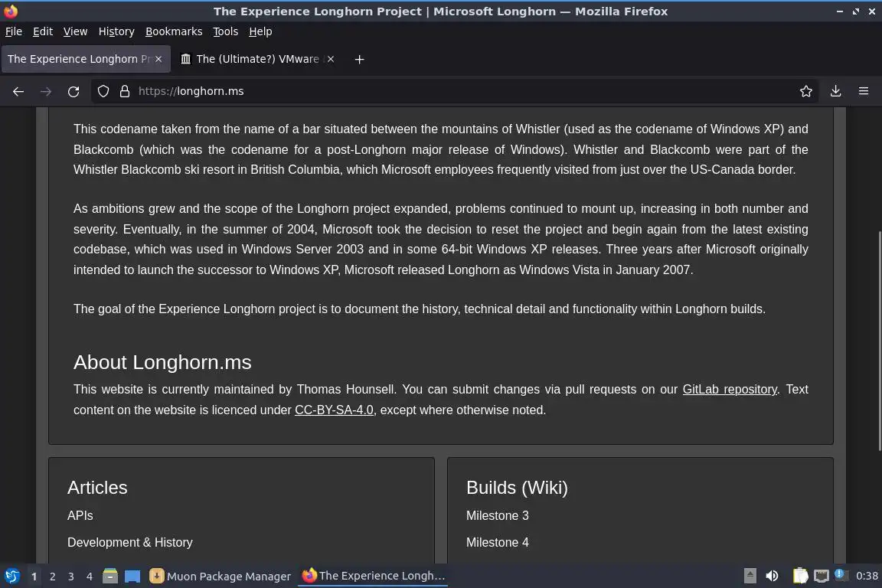882x588 pixels.
Task: Open the Tools menu
Action: click(x=226, y=31)
